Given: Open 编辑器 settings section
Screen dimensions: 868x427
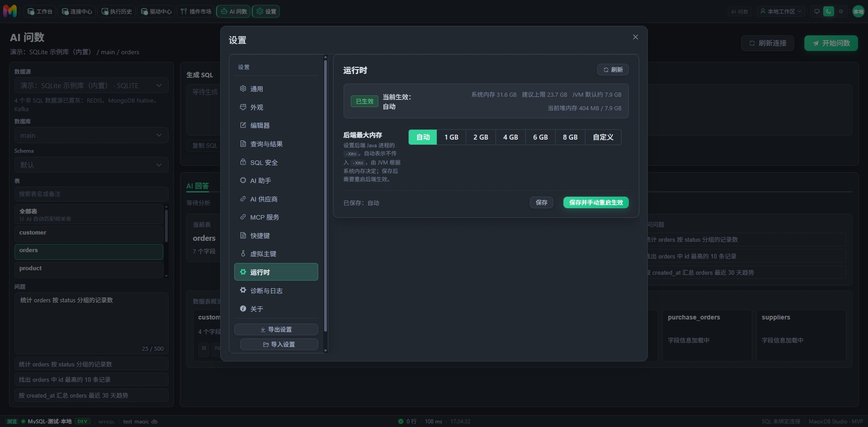Looking at the screenshot, I should [276, 126].
